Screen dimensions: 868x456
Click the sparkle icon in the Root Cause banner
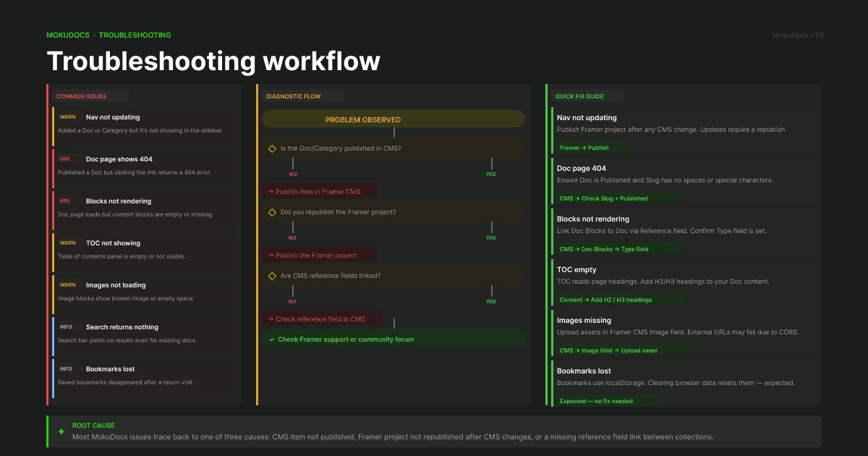[x=61, y=431]
